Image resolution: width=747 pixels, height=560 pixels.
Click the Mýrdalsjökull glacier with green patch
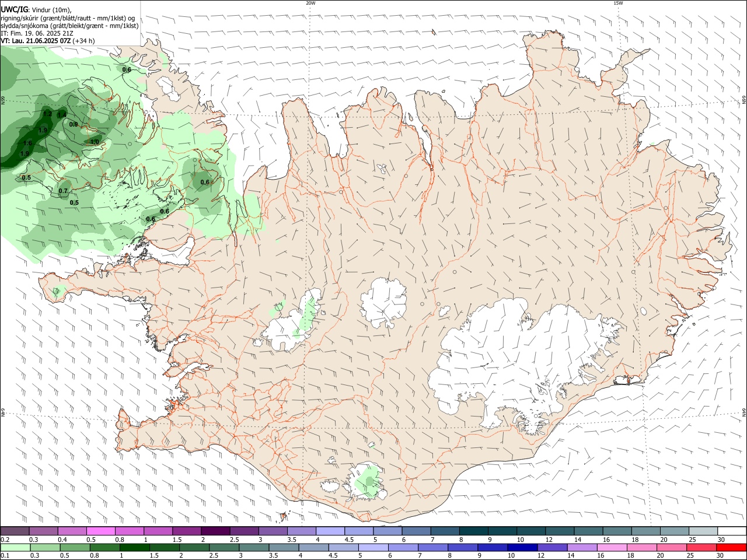click(x=366, y=482)
